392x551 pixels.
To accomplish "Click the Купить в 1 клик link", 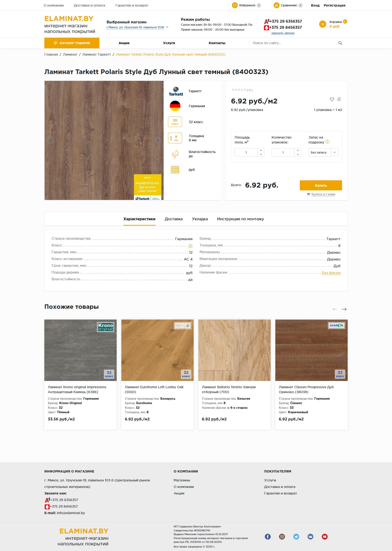I will click(x=323, y=194).
